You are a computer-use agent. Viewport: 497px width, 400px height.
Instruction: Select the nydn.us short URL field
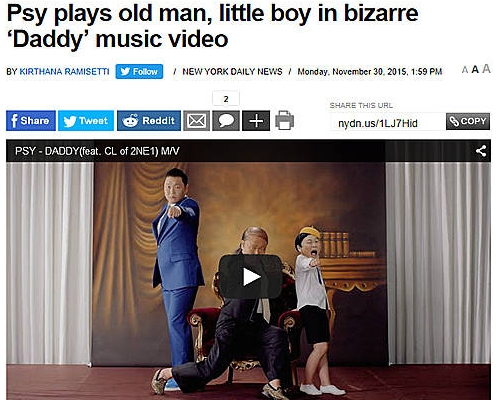click(x=387, y=123)
